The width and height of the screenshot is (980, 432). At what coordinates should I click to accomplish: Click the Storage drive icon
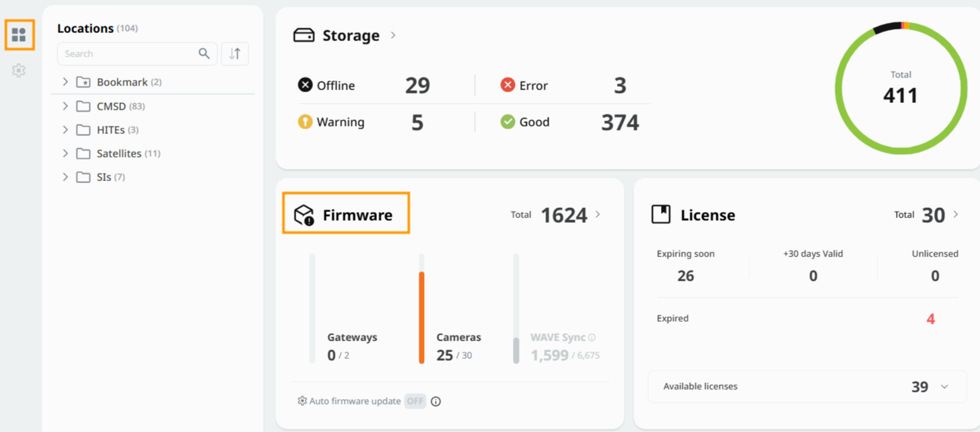click(x=304, y=35)
